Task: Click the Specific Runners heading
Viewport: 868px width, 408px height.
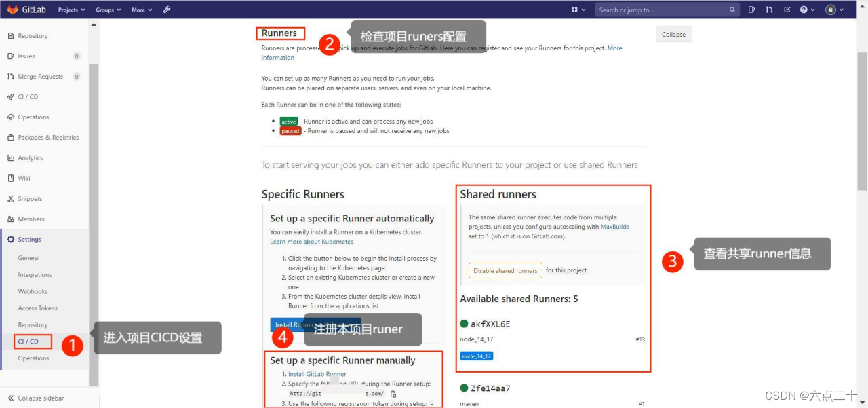Action: tap(303, 194)
